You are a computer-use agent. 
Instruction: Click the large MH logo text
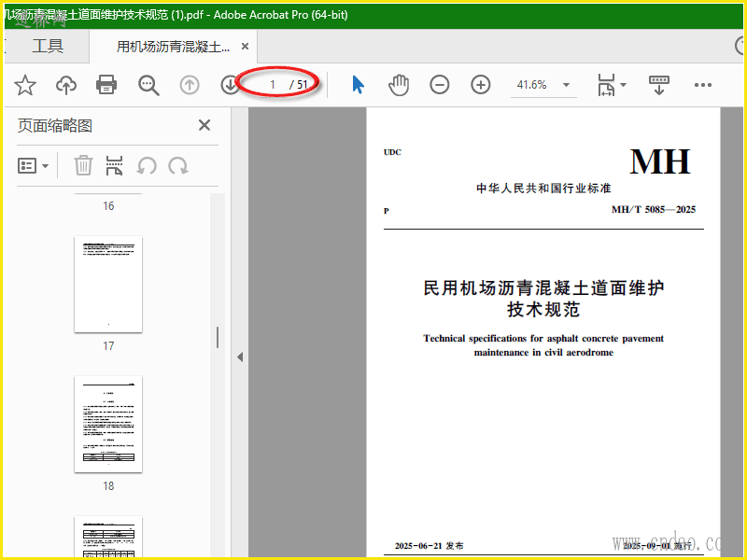660,161
